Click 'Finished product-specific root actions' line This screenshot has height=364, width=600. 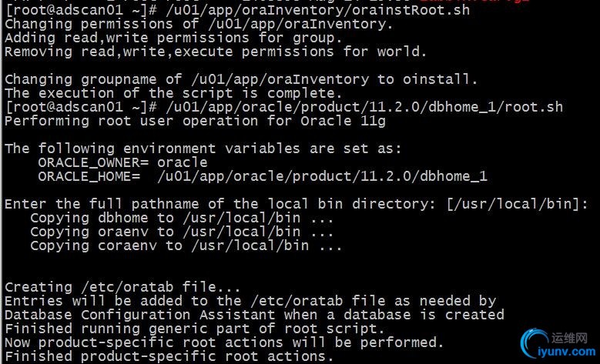169,356
